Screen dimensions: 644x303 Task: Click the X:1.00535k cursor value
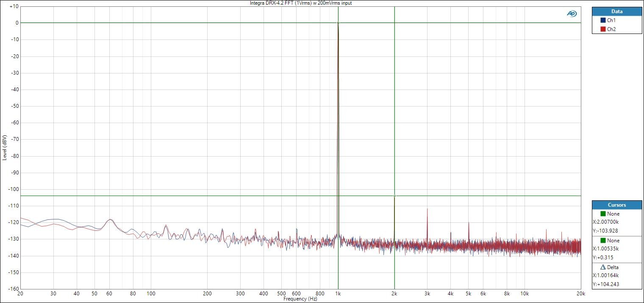606,249
